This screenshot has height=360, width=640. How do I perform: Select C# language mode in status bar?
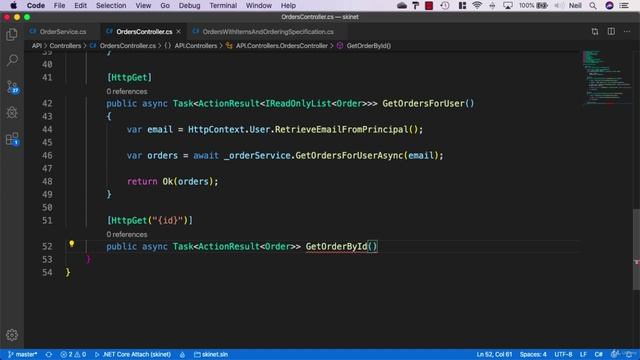[x=598, y=354]
